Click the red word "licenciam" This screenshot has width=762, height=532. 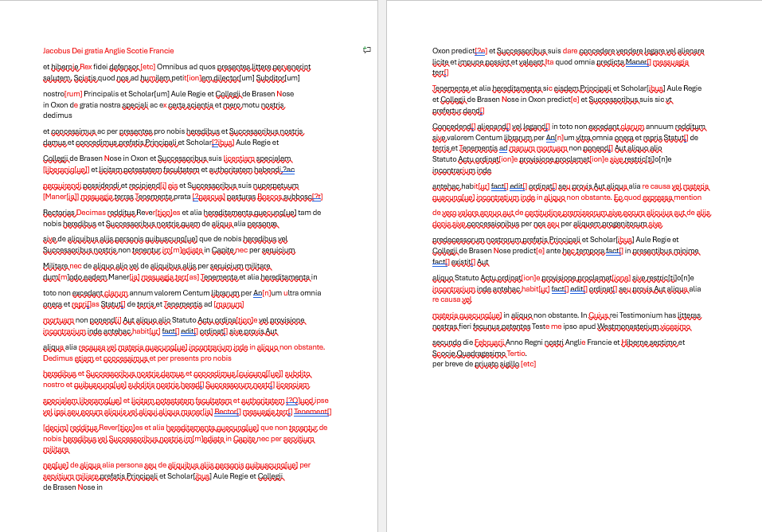[x=293, y=384]
